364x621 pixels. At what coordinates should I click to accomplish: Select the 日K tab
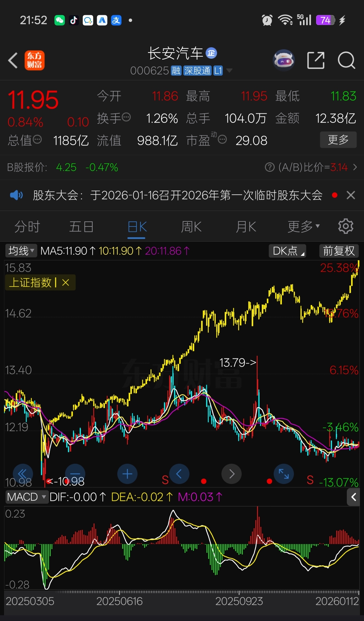(137, 226)
